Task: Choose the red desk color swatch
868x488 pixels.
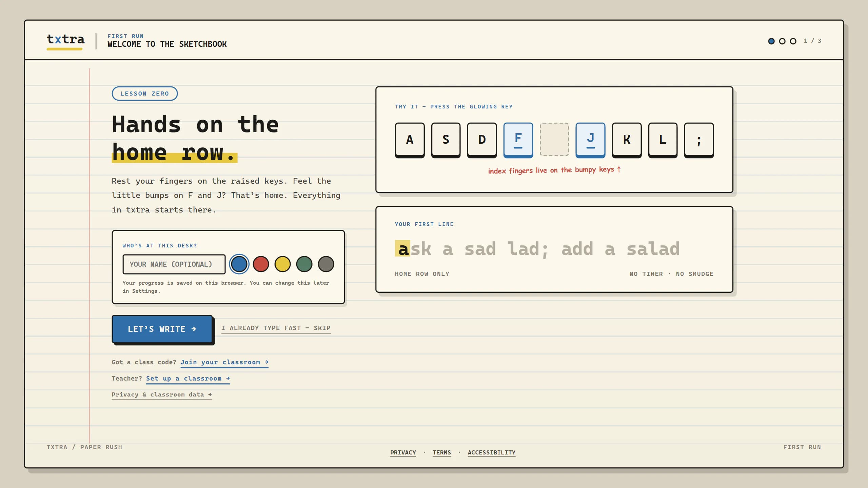Action: tap(261, 264)
